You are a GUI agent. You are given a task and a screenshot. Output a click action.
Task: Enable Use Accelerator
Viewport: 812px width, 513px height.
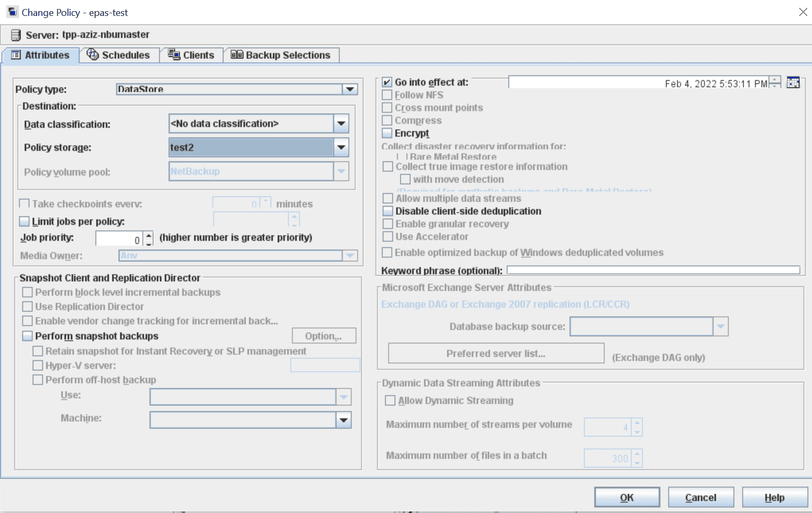pos(387,236)
